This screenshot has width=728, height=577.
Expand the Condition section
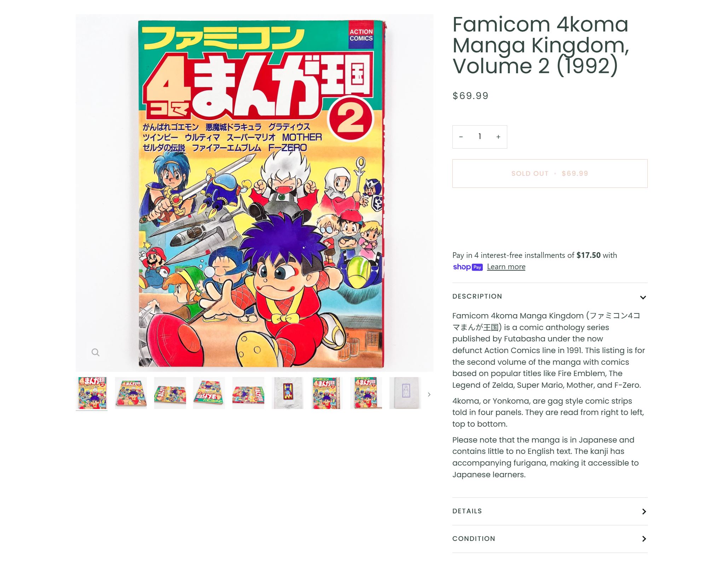pos(550,539)
